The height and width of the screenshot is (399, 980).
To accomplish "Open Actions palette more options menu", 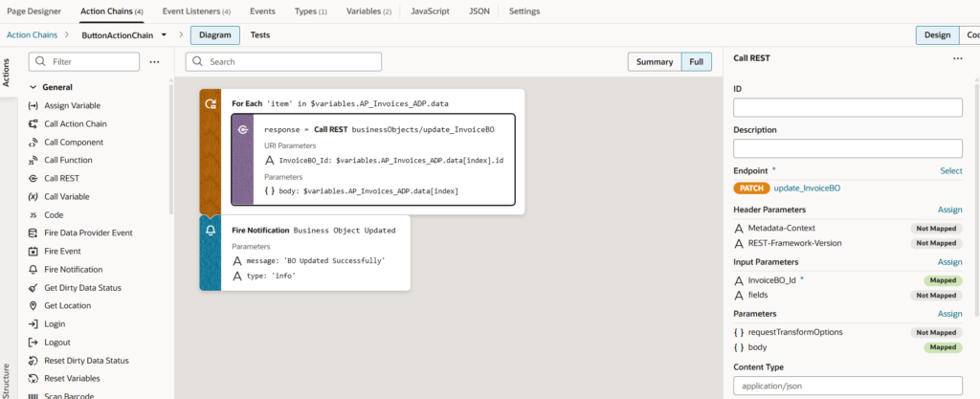I will (x=154, y=62).
